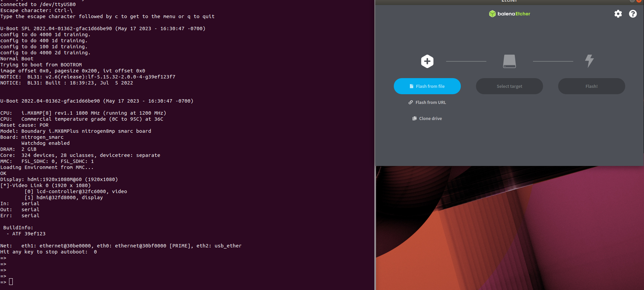
Task: Click the 'BuildInfo:' terminal line
Action: coord(18,228)
